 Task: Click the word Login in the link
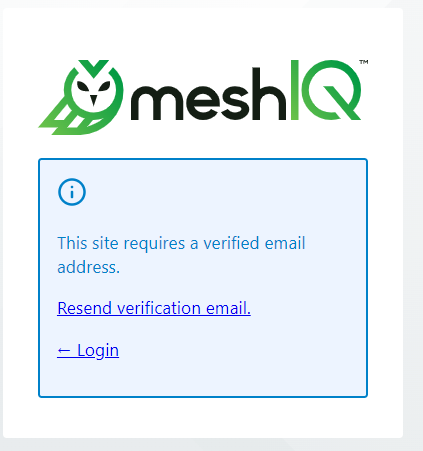(98, 351)
